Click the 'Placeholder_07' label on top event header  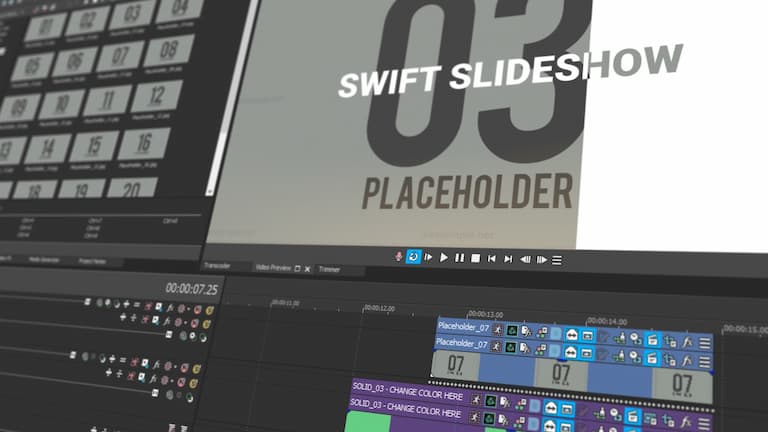463,326
